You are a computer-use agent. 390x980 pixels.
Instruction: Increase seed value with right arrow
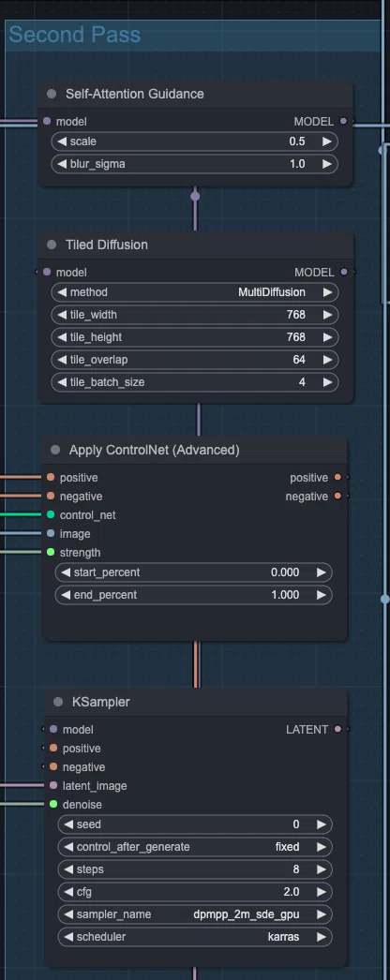[322, 825]
